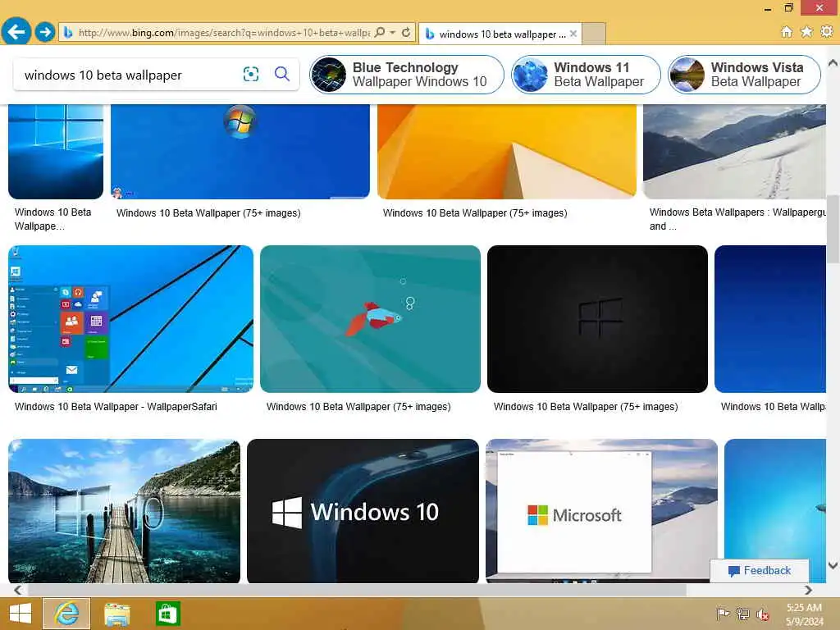The width and height of the screenshot is (840, 630).
Task: Click the vertical scrollbar down arrow
Action: coord(833,565)
